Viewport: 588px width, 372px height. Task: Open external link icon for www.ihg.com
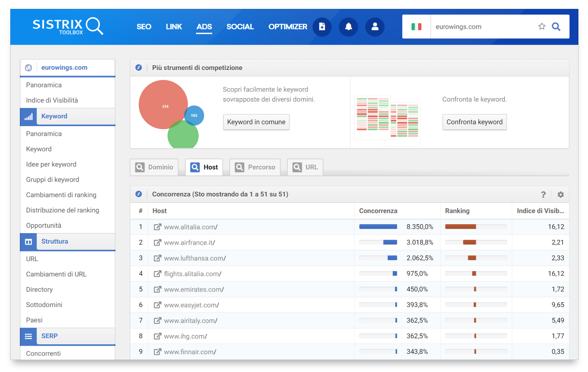point(157,336)
